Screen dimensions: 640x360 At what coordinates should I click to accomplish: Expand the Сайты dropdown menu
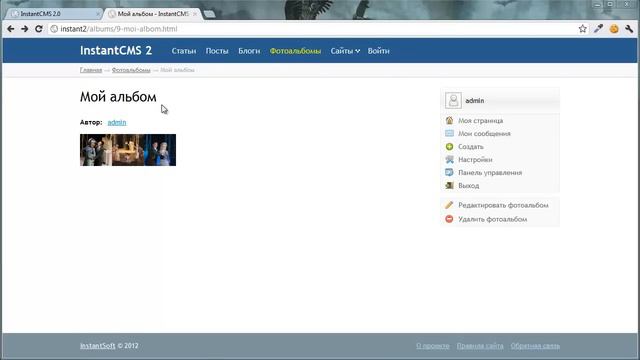pyautogui.click(x=345, y=51)
